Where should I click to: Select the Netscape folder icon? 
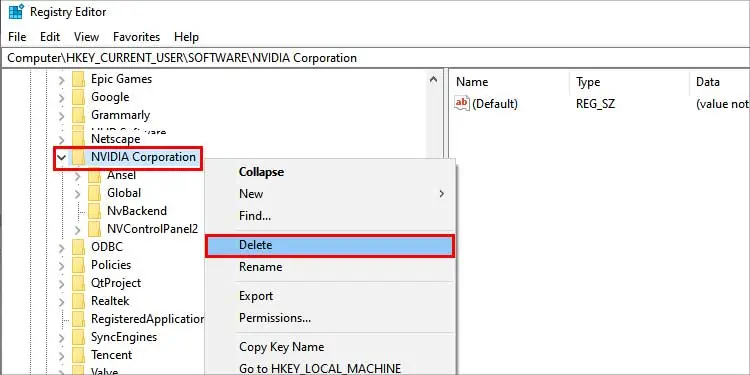[x=78, y=139]
